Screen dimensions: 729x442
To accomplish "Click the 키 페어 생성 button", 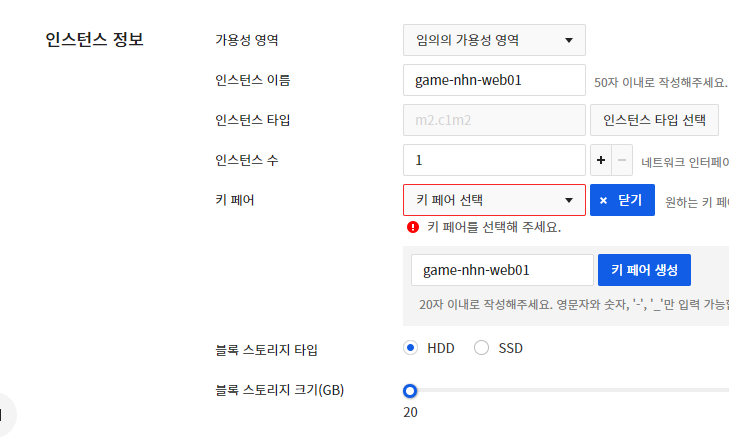I will (x=644, y=270).
